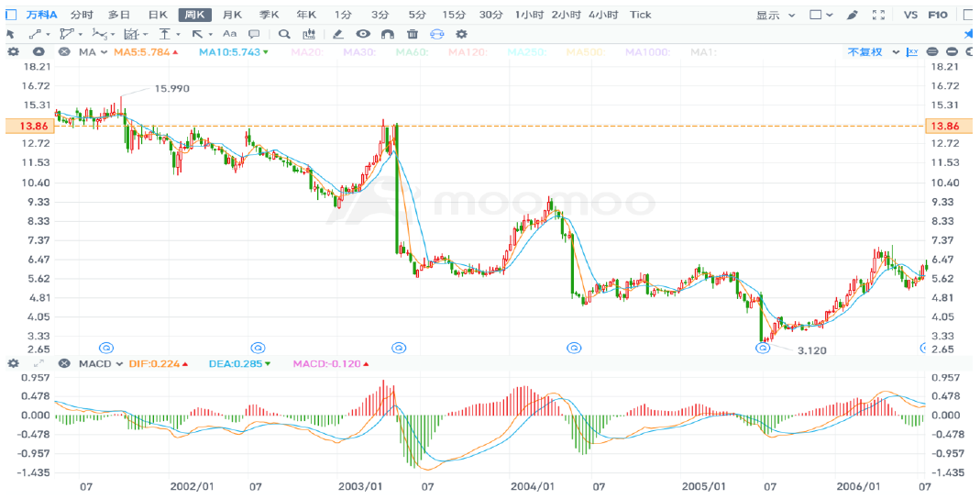Click the comment bubble annotation tool
Screen dimensions: 980x499
click(x=254, y=34)
